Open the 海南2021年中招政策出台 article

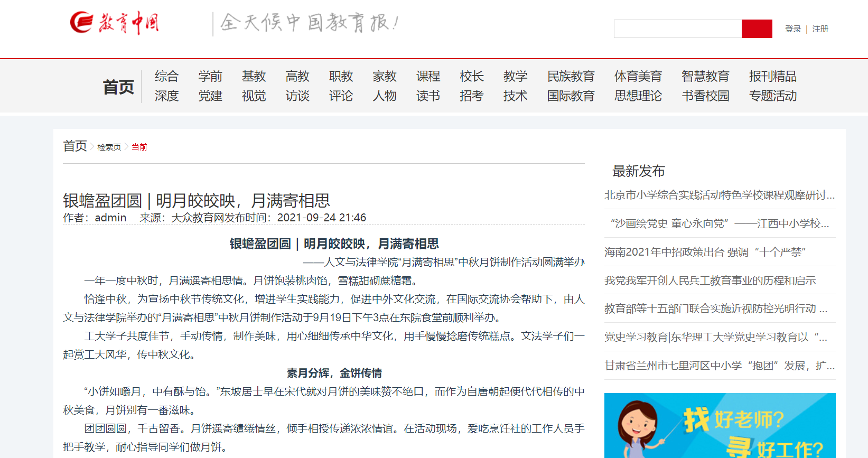click(704, 252)
